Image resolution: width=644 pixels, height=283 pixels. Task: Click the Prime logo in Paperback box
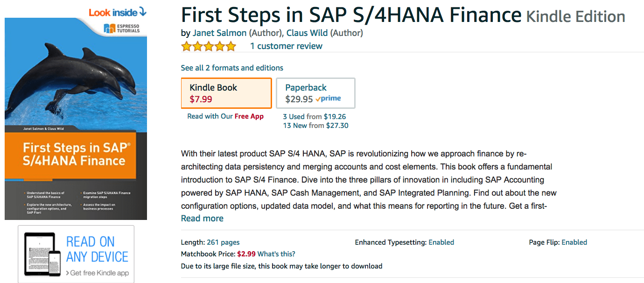[x=328, y=99]
